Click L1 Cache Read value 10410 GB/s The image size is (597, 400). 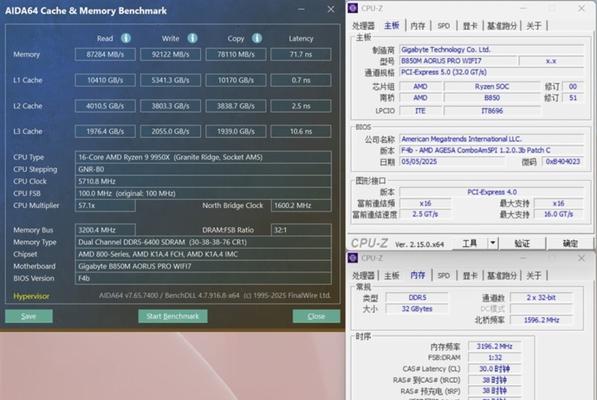(105, 80)
